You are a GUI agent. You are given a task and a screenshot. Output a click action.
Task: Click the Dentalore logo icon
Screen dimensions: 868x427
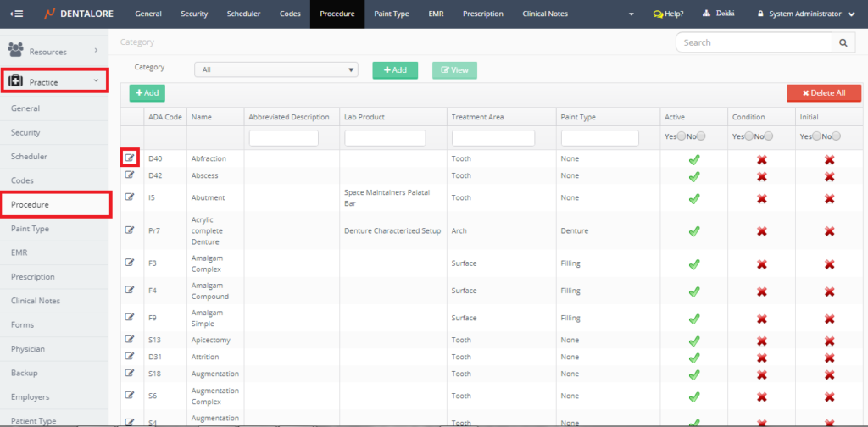tap(49, 14)
